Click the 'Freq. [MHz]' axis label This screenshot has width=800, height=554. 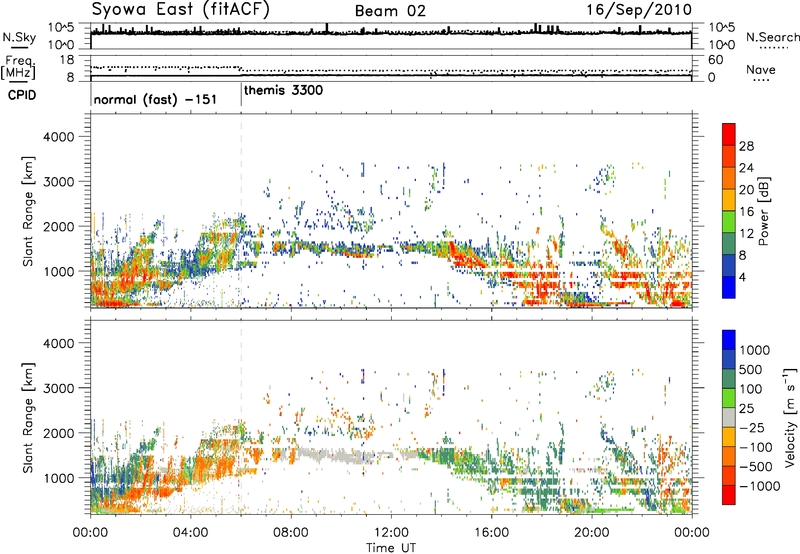18,68
